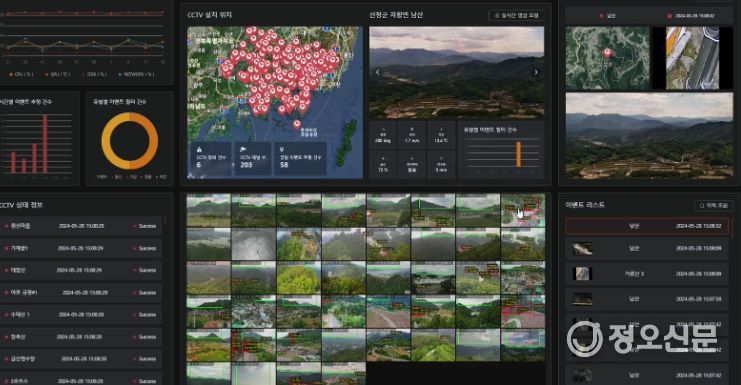Click the camera icon on the 203 count card
Screen dimensions: 741x385
(244, 149)
